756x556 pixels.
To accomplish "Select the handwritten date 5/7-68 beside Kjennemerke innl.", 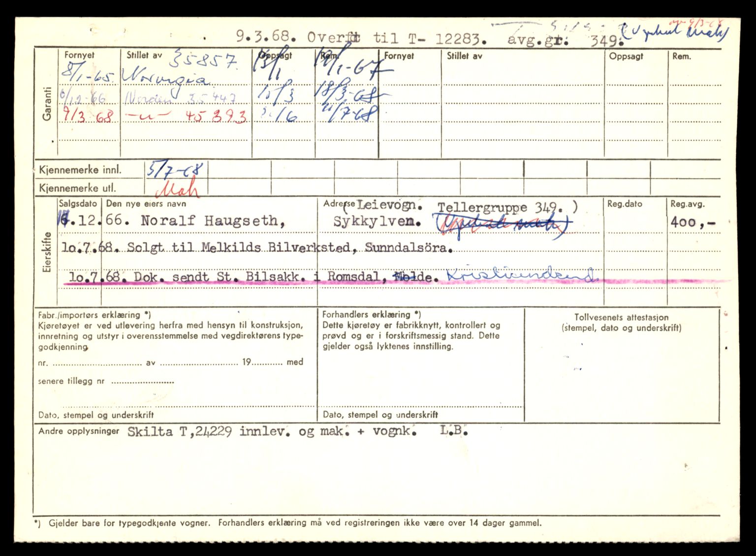I will coord(174,169).
